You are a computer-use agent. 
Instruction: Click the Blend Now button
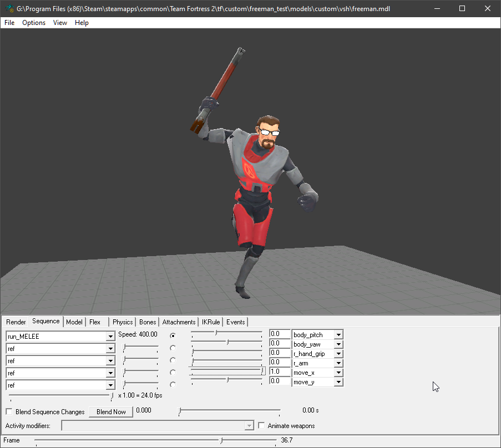click(111, 412)
